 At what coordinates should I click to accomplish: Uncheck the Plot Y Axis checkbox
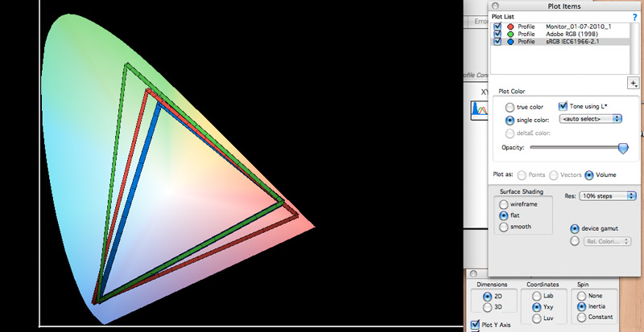[x=474, y=325]
